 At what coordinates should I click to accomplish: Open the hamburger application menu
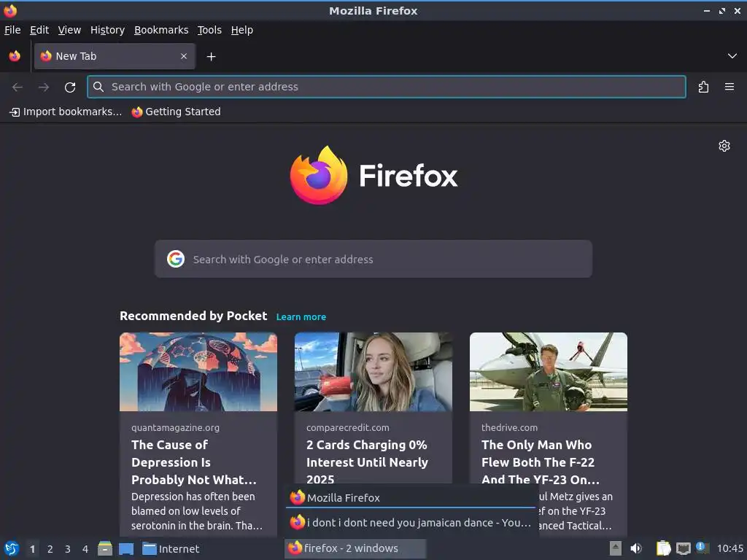[x=729, y=87]
